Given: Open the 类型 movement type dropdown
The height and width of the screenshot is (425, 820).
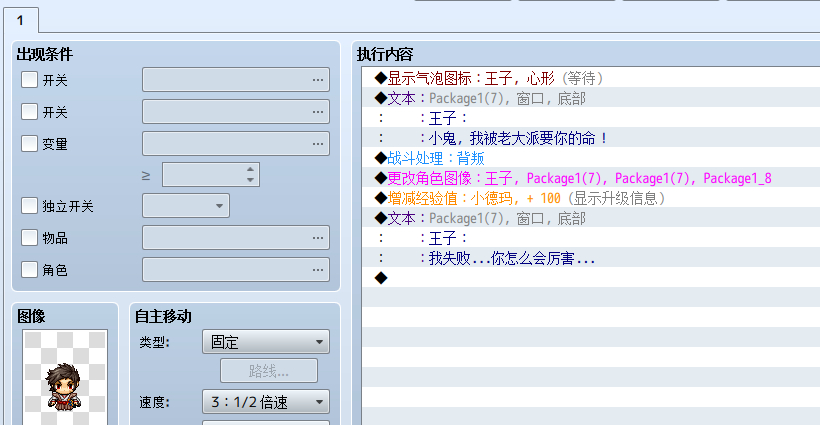Looking at the screenshot, I should (x=266, y=342).
